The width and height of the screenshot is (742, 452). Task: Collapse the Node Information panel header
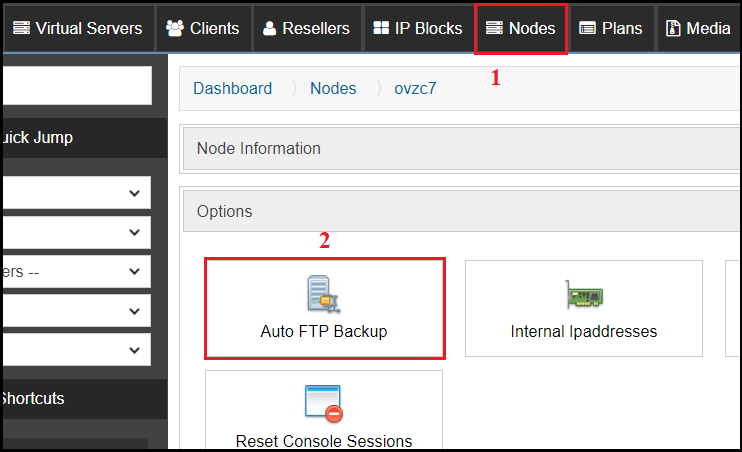pos(461,148)
